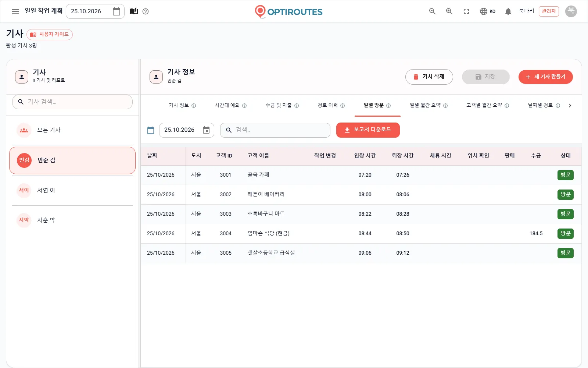Sort by 입장 시간 column header
The image size is (588, 368).
tap(365, 156)
